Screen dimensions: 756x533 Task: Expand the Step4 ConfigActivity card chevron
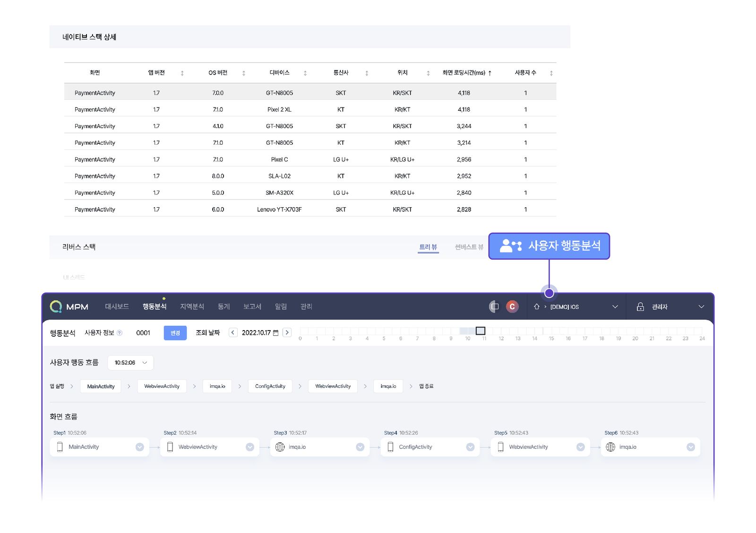(x=470, y=447)
